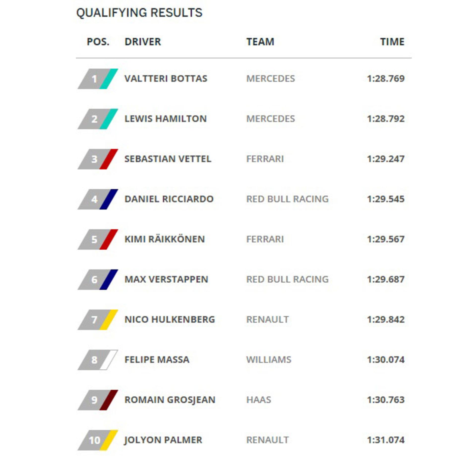Screen dimensions: 476x476
Task: Click the position 1 Mercedes badge icon
Action: [98, 79]
